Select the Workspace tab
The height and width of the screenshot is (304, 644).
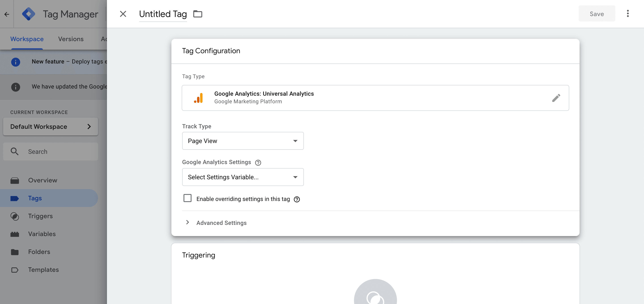(27, 39)
